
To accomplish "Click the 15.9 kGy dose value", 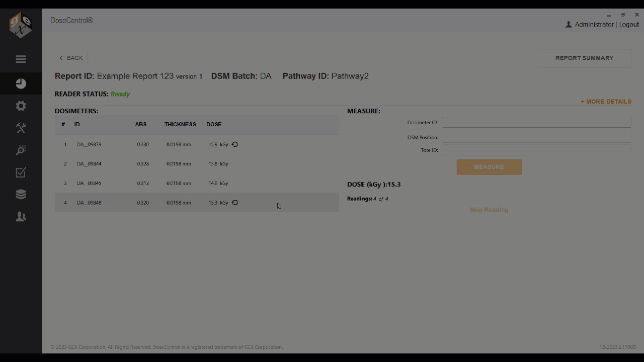I will coord(218,144).
